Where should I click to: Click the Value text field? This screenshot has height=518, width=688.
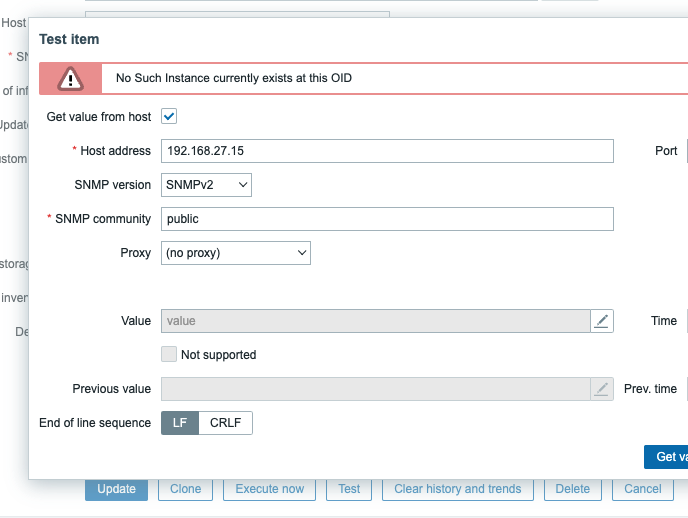point(375,321)
